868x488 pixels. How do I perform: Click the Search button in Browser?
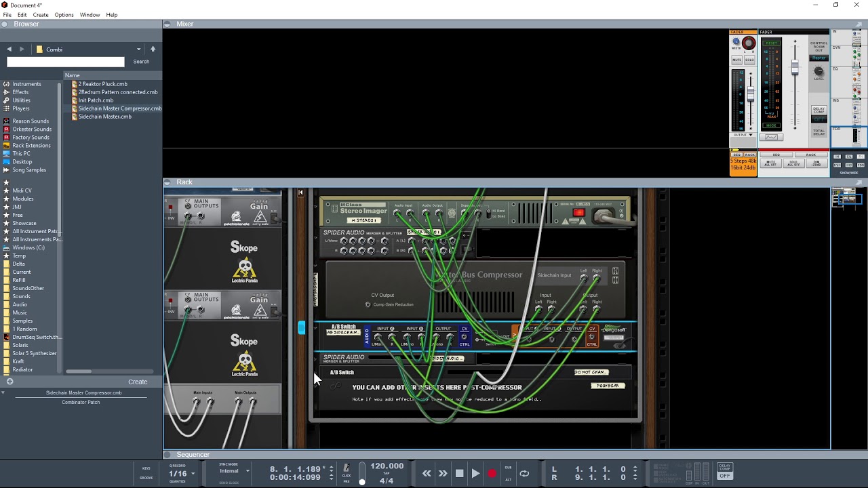tap(141, 62)
